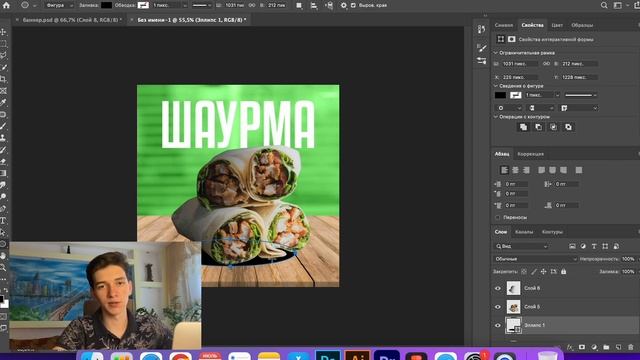Click the black Заливка fill swatch in options bar
The image size is (640, 360).
tap(106, 5)
